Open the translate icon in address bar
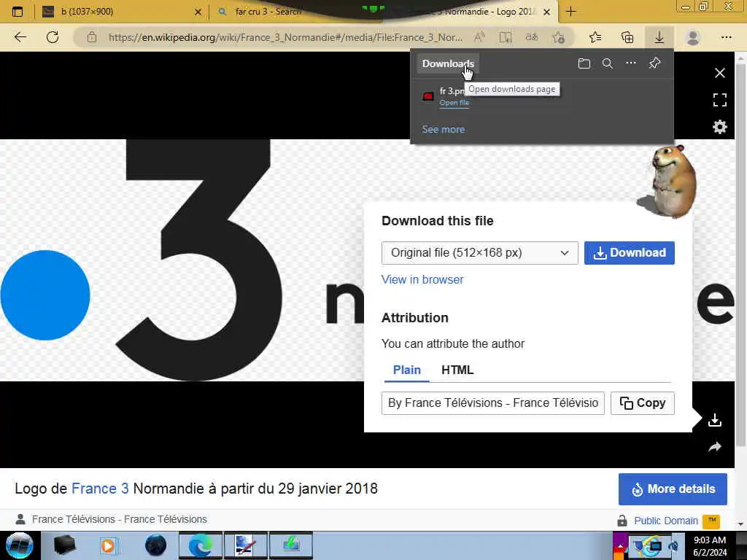Viewport: 747px width, 560px height. (532, 37)
